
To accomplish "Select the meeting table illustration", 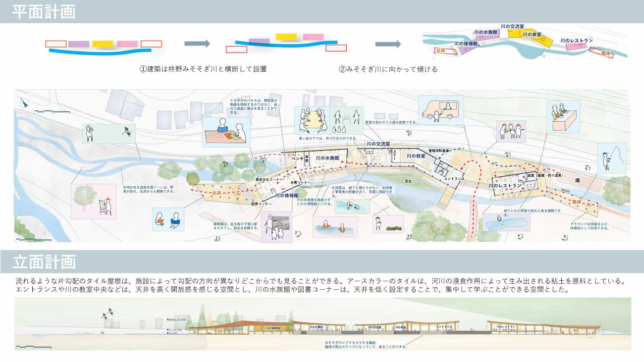I will click(x=311, y=120).
